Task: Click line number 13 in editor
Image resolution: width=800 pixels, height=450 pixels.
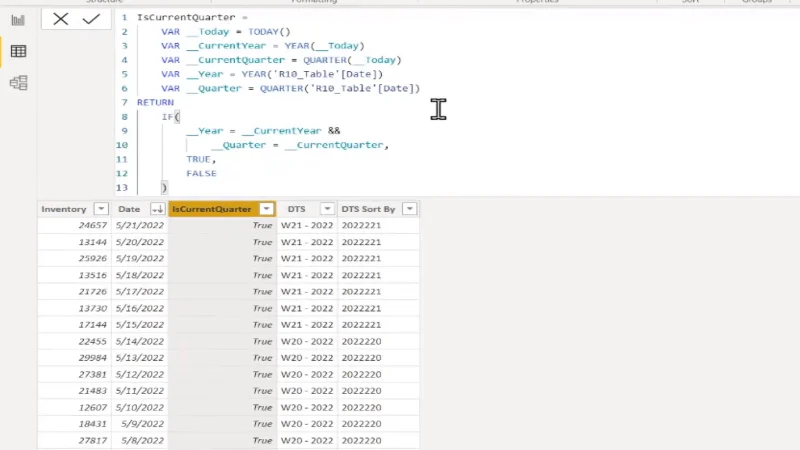Action: pyautogui.click(x=122, y=188)
